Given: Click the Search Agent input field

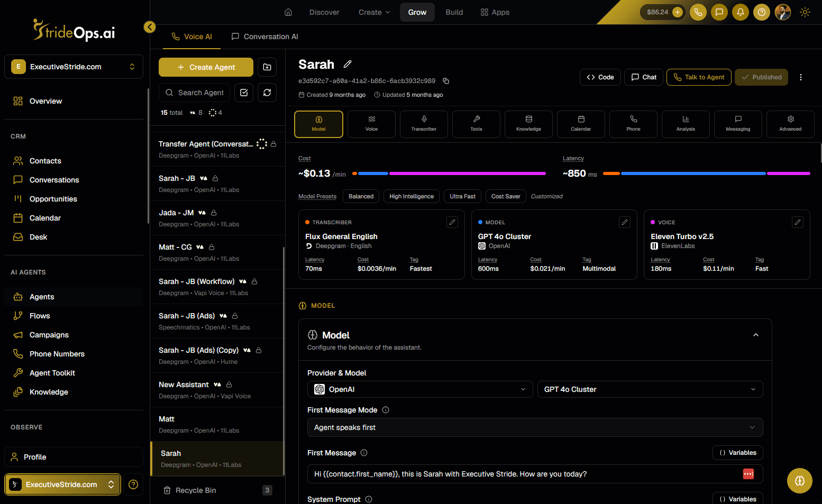Looking at the screenshot, I should point(194,93).
